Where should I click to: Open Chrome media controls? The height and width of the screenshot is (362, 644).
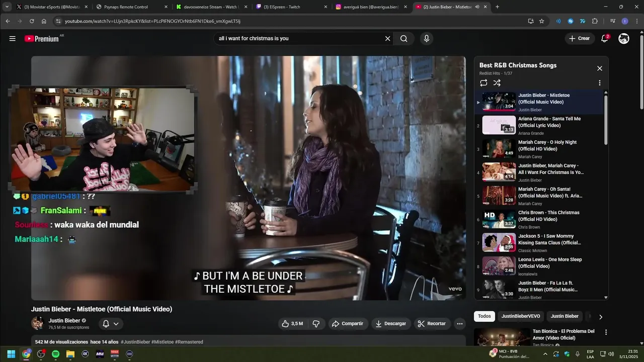(612, 21)
